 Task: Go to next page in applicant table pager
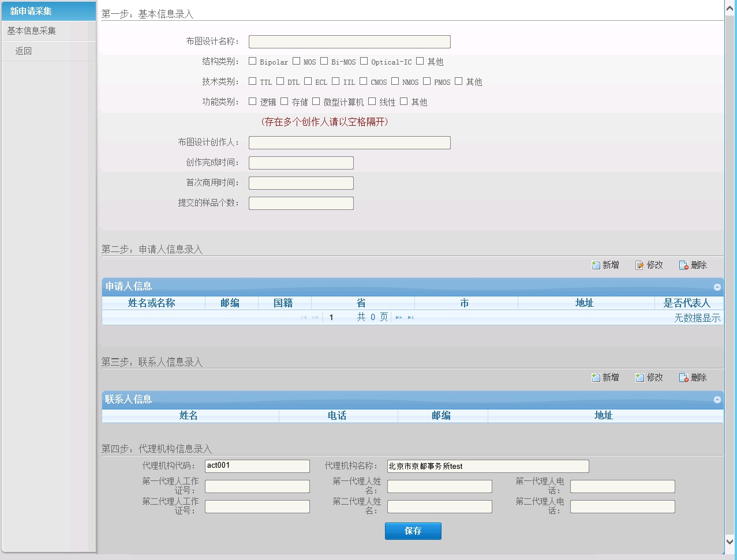tap(399, 318)
